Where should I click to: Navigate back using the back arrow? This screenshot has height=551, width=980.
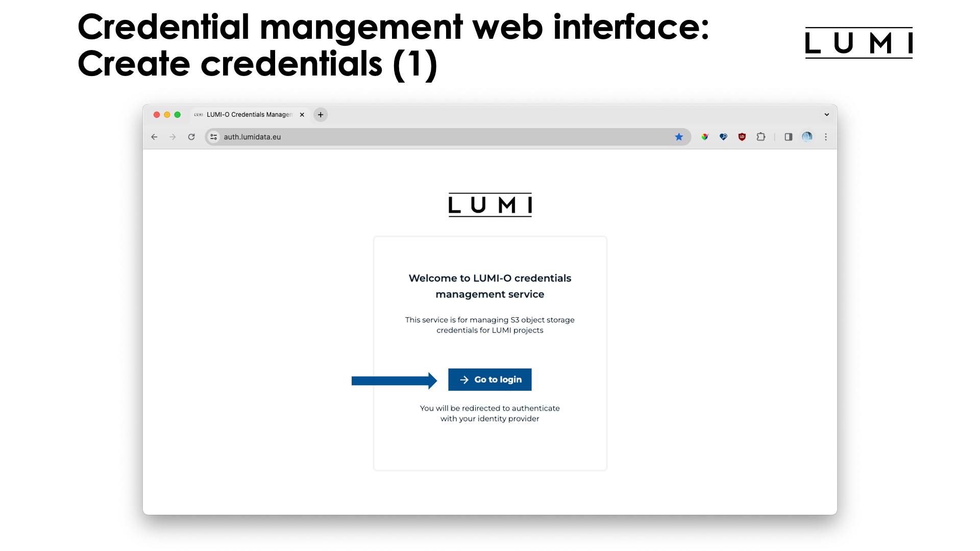(x=154, y=137)
